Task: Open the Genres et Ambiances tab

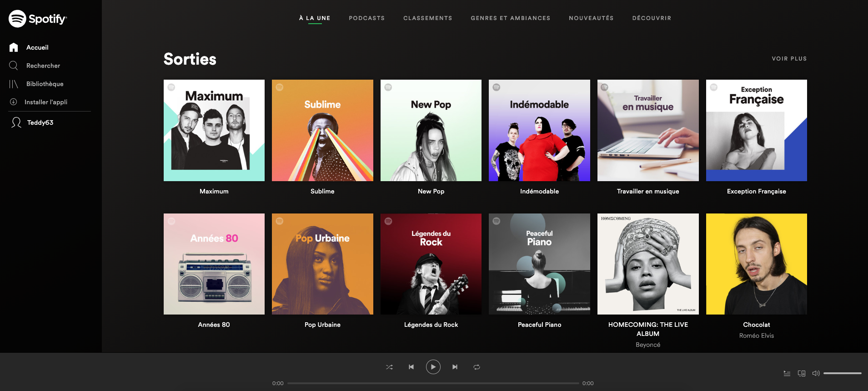Action: pos(510,18)
